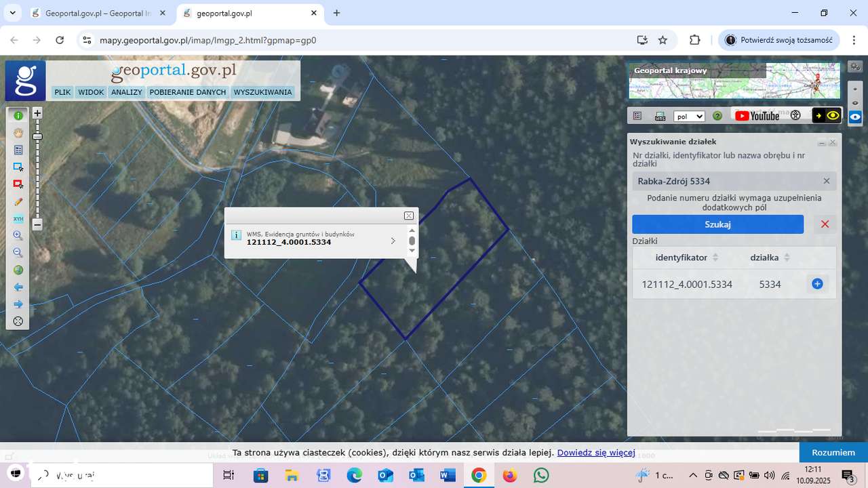Activate the green info identify tool
The width and height of the screenshot is (868, 488).
(18, 116)
